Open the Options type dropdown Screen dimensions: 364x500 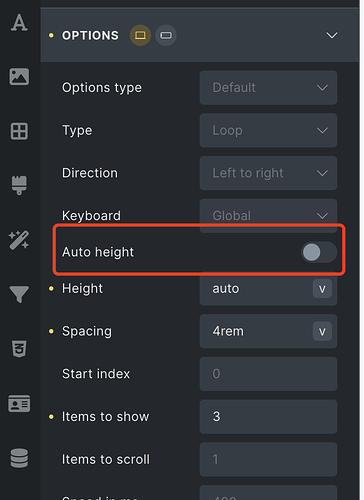pyautogui.click(x=268, y=88)
